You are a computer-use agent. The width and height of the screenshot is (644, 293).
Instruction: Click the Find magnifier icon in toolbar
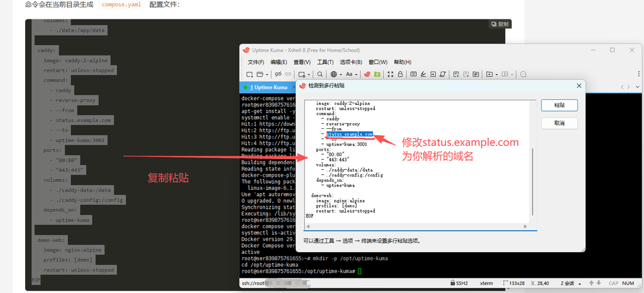320,74
